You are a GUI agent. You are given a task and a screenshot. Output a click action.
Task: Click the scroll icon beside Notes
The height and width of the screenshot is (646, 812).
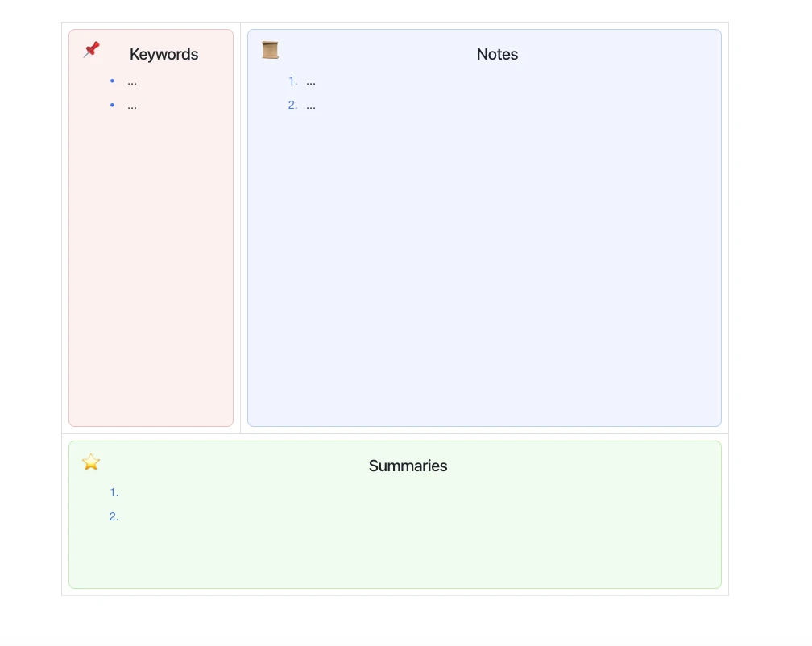270,50
